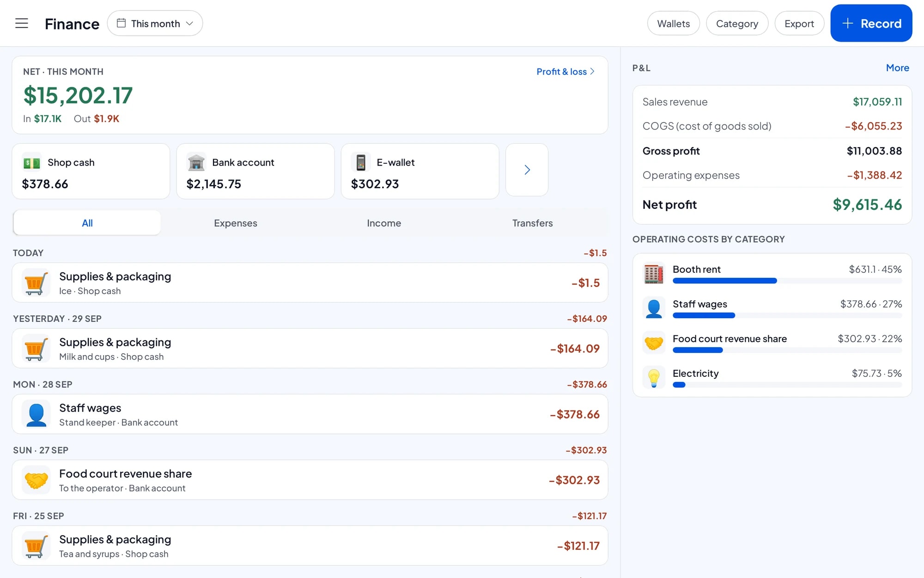Screen dimensions: 924x578
Task: Click the handshake icon on To the operator
Action: pos(36,480)
